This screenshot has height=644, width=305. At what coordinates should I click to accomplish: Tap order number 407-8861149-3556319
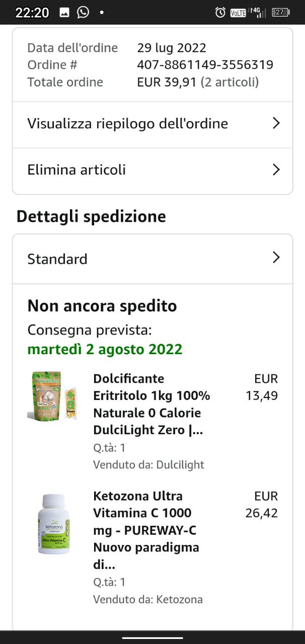pyautogui.click(x=205, y=65)
